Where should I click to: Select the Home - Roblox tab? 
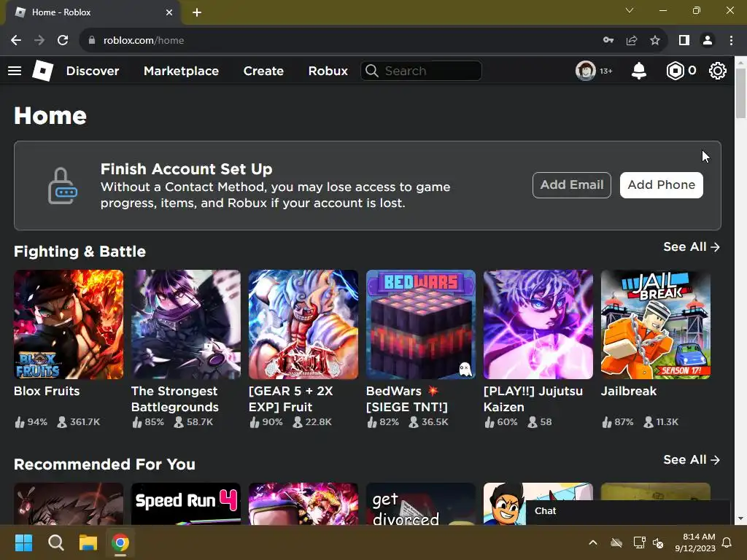tap(93, 12)
